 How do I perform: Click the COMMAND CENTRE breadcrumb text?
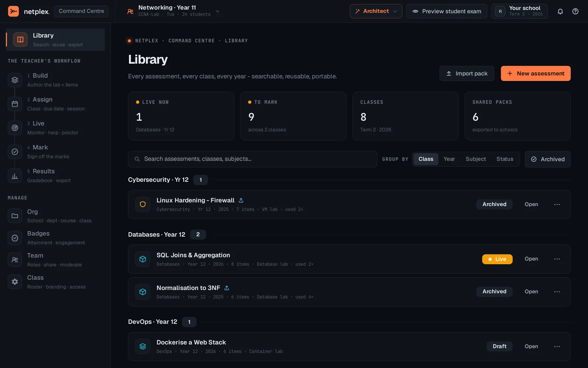pyautogui.click(x=191, y=41)
